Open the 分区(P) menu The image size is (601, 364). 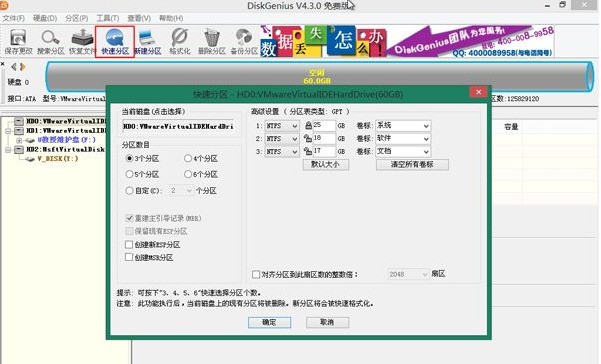click(77, 18)
